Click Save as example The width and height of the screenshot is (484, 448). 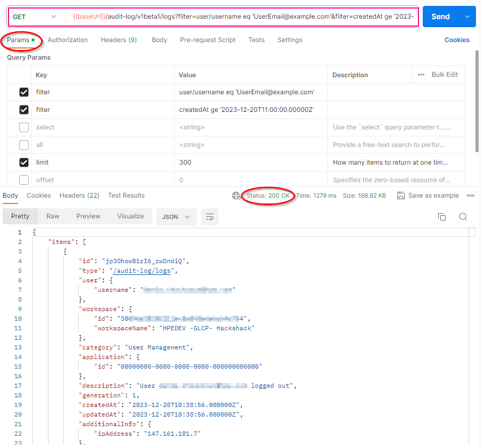pyautogui.click(x=428, y=196)
